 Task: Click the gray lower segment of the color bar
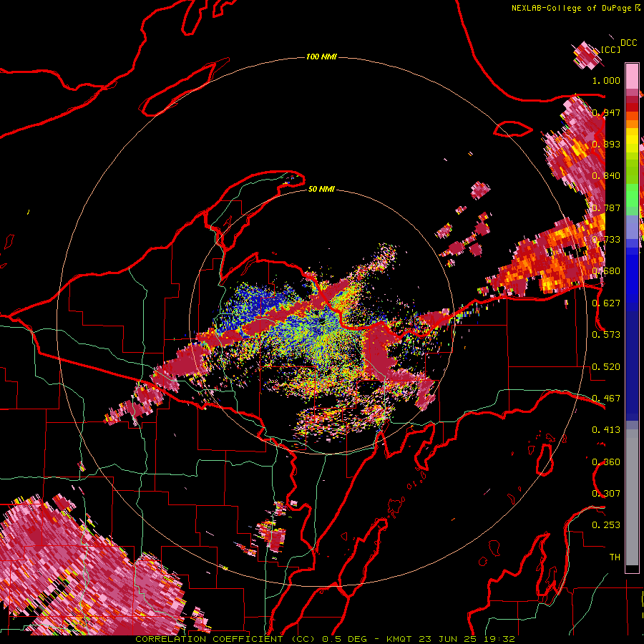coord(632,497)
